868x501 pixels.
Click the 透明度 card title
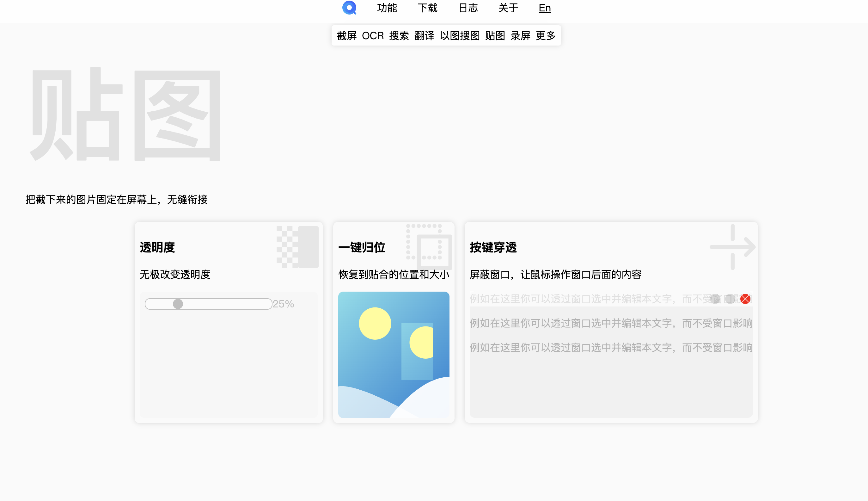157,247
